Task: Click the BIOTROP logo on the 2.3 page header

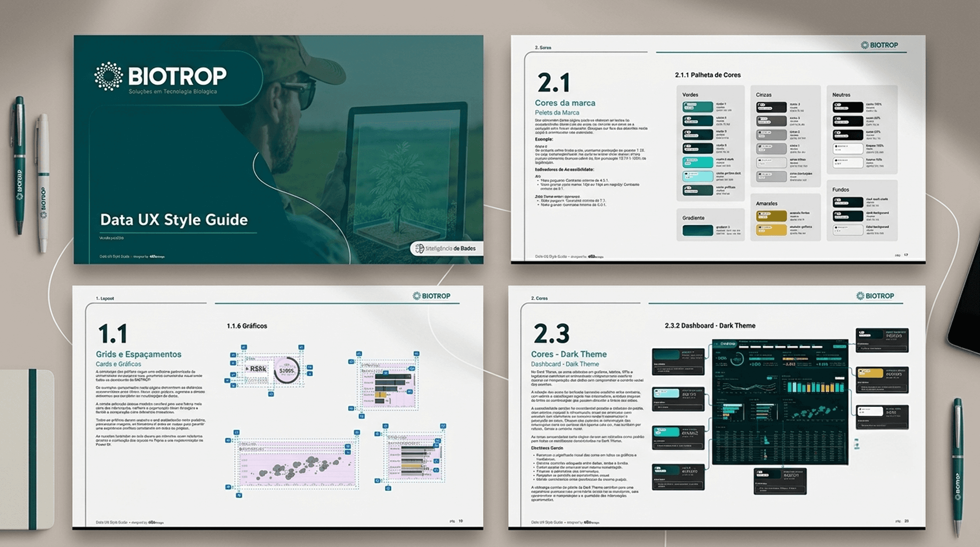Action: (x=875, y=296)
